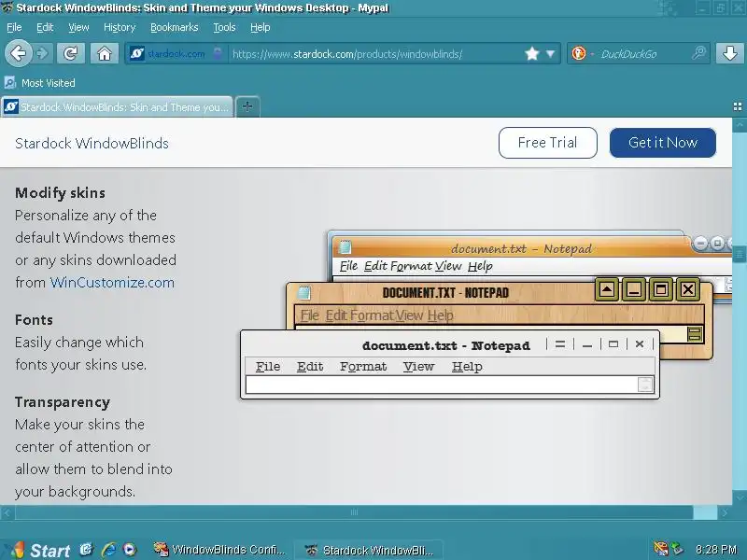Viewport: 747px width, 560px height.
Task: Open the Home page icon
Action: (x=105, y=53)
